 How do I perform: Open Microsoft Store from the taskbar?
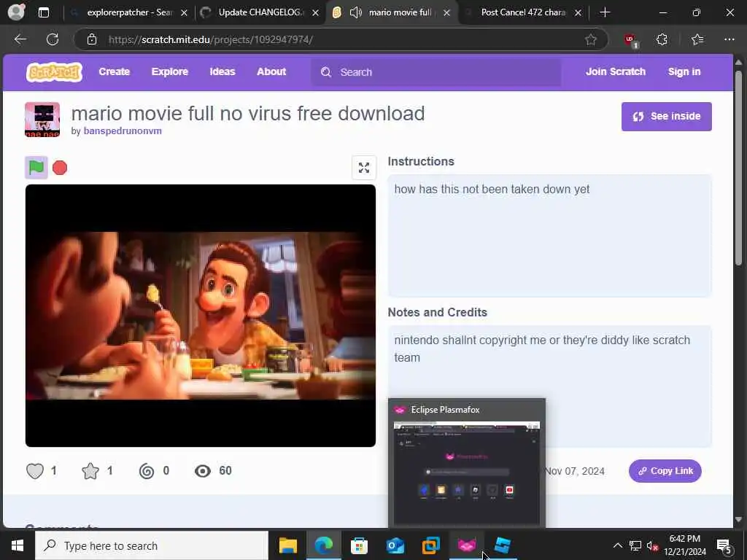pyautogui.click(x=359, y=545)
